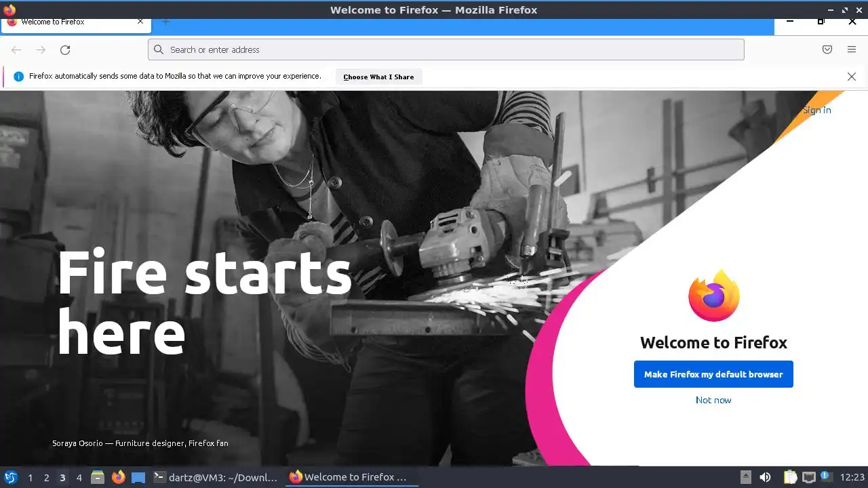868x488 pixels.
Task: Switch to workspace 4 in taskbar
Action: coord(79,477)
